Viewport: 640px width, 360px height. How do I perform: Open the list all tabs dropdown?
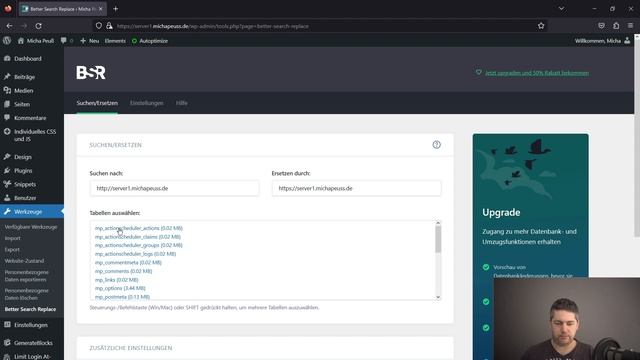tap(562, 9)
